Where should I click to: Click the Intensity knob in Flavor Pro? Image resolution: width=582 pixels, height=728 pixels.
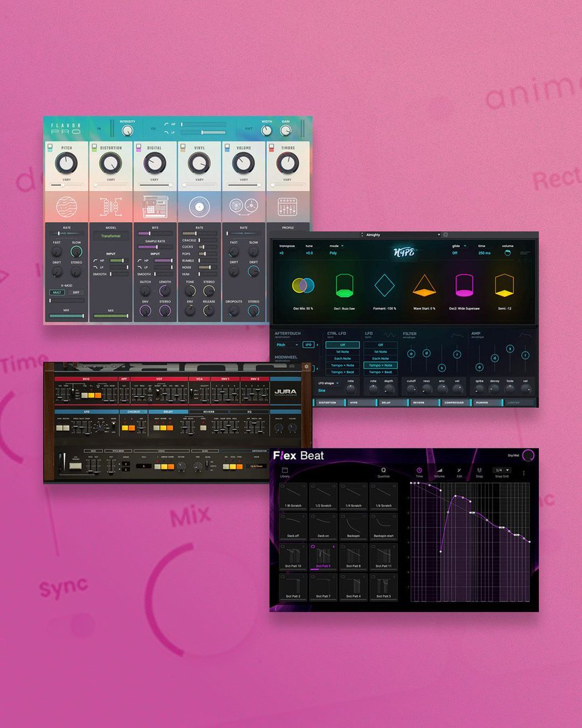click(127, 130)
